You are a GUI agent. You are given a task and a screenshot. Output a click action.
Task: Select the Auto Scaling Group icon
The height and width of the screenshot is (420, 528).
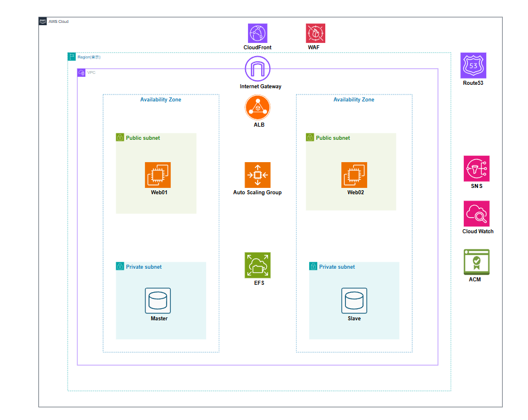(x=258, y=175)
